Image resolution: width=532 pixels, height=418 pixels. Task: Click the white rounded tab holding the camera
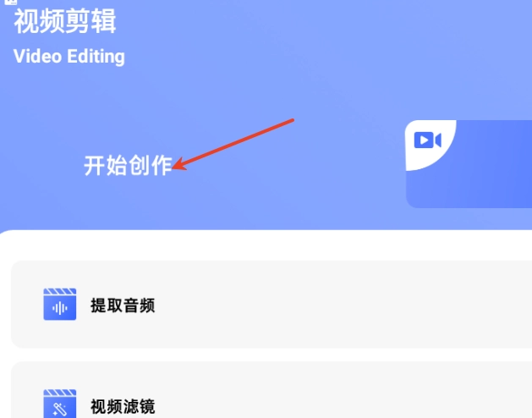431,145
